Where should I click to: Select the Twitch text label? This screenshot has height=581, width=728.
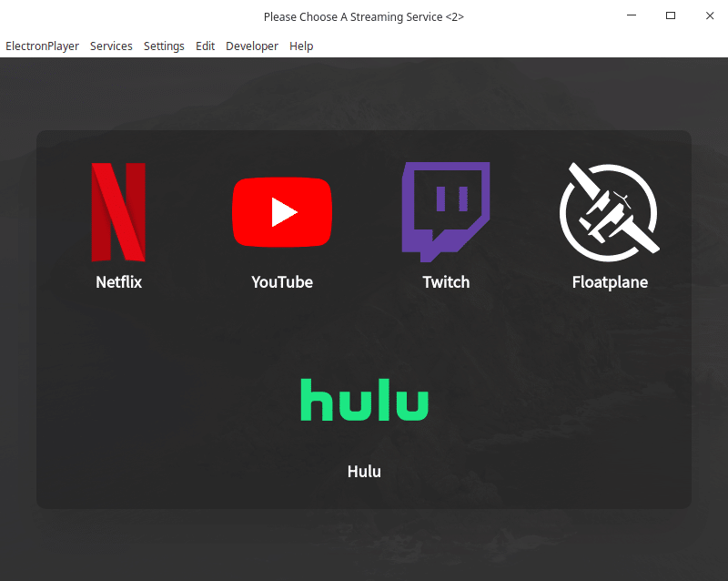click(446, 282)
